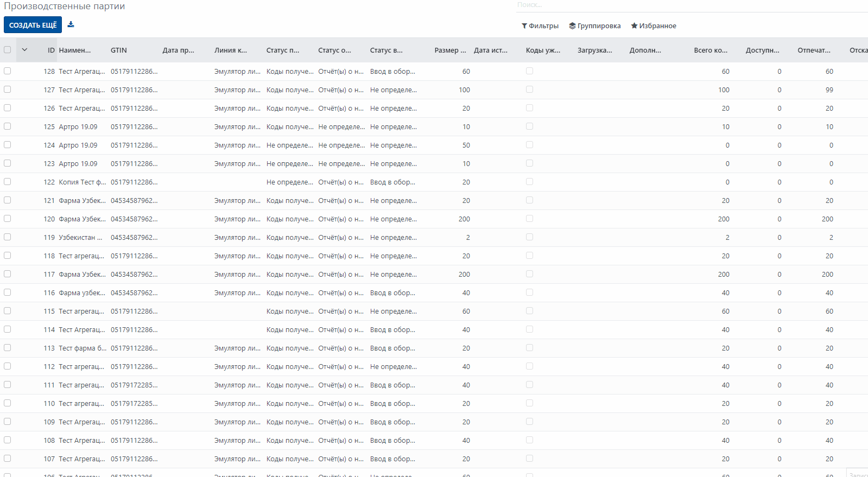Viewport: 868px width, 477px height.
Task: Click the Создать ещё button
Action: pos(33,25)
